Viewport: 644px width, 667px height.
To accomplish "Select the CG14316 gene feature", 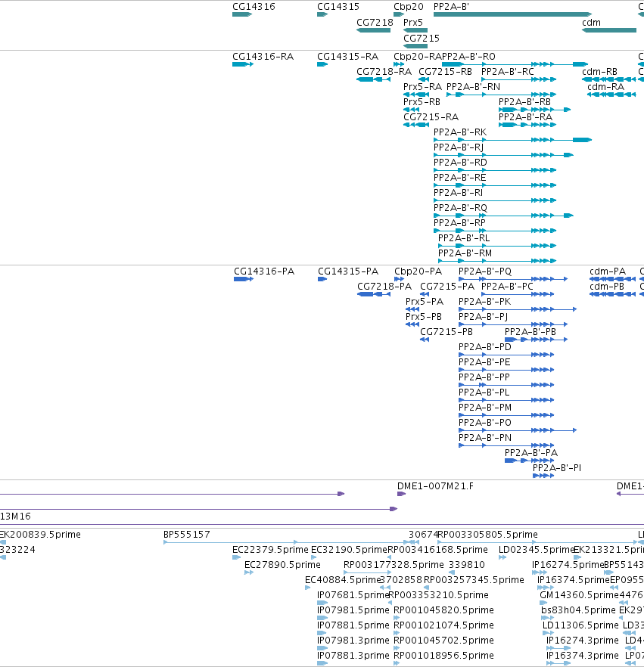I will click(242, 14).
